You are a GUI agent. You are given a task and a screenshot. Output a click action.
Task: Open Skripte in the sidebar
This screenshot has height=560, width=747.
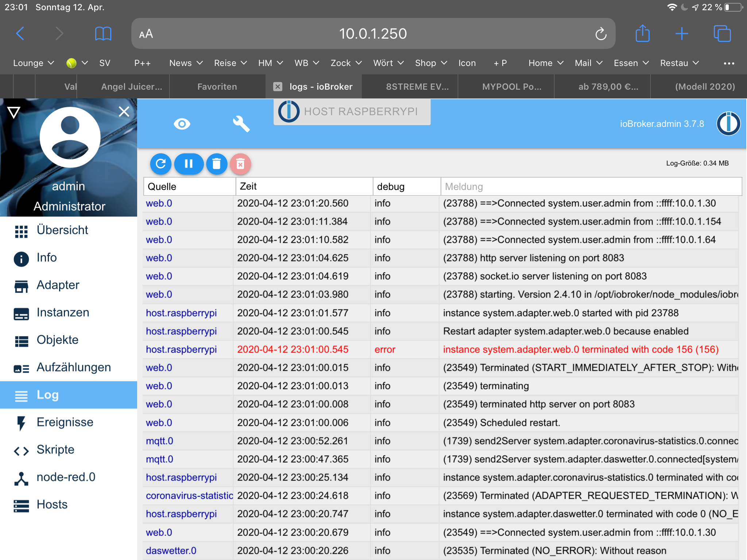[55, 450]
